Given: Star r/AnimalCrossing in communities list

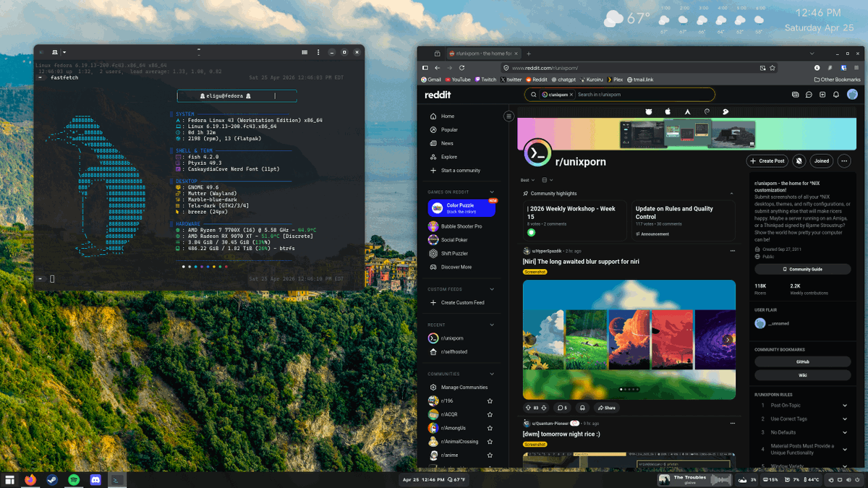Looking at the screenshot, I should pyautogui.click(x=490, y=440).
